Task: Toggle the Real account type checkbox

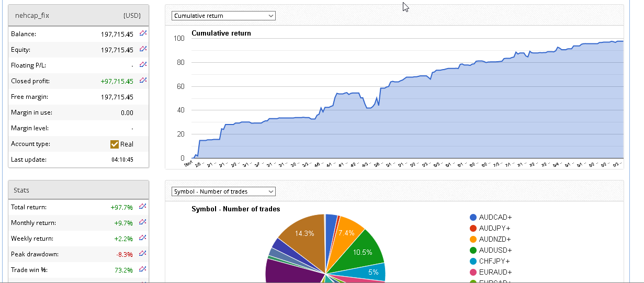Action: [x=115, y=144]
